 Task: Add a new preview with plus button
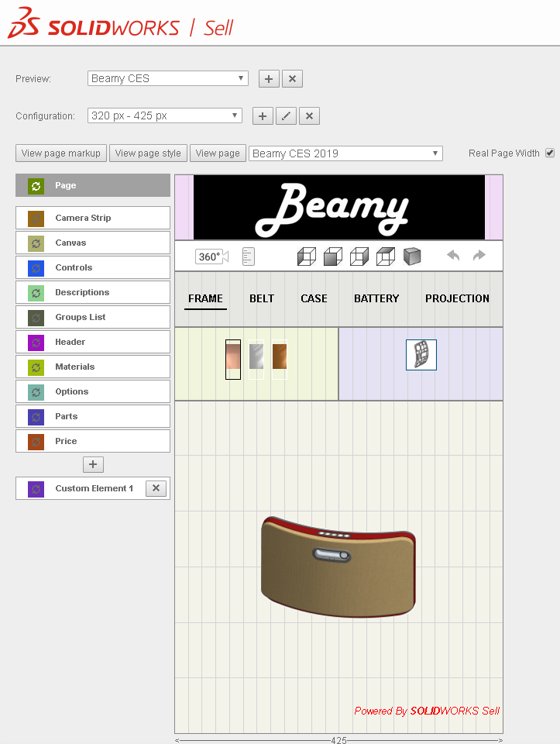pos(269,79)
